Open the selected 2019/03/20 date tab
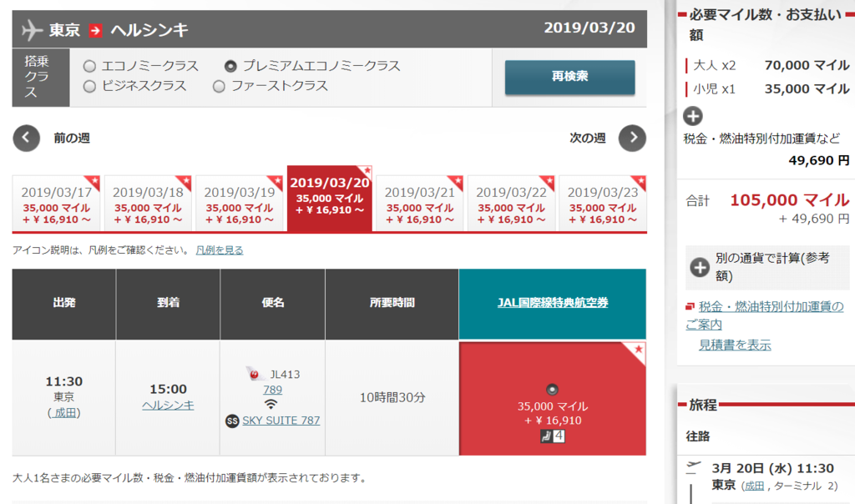The image size is (855, 504). pos(329,199)
